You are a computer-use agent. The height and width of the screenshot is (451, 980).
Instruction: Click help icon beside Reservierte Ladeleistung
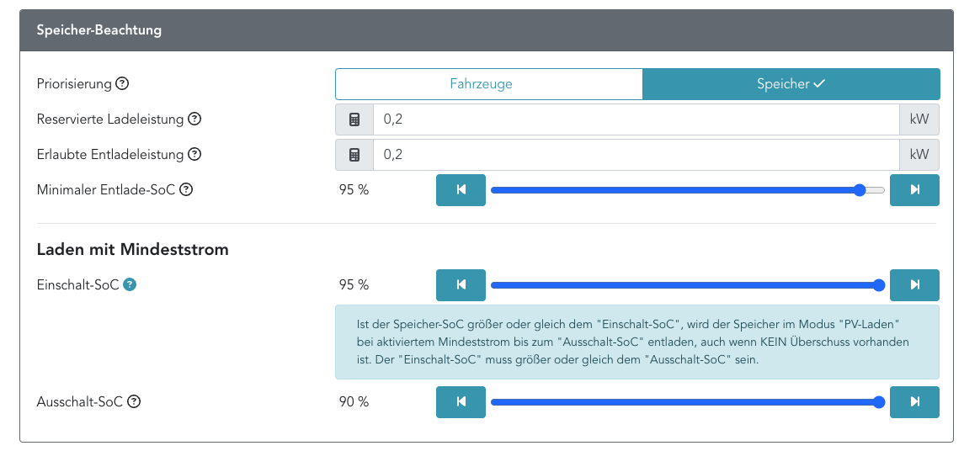(x=194, y=119)
